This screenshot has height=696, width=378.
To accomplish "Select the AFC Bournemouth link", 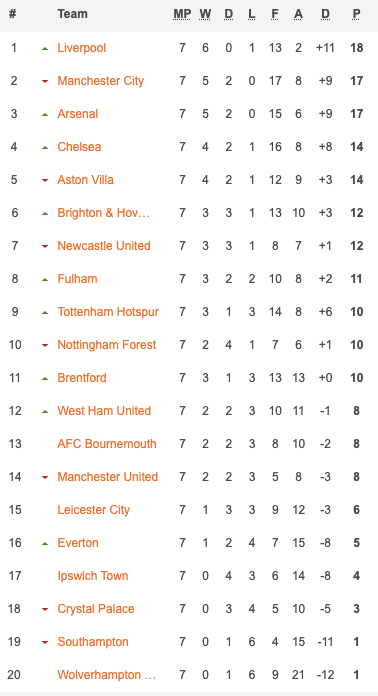I will click(x=106, y=444).
